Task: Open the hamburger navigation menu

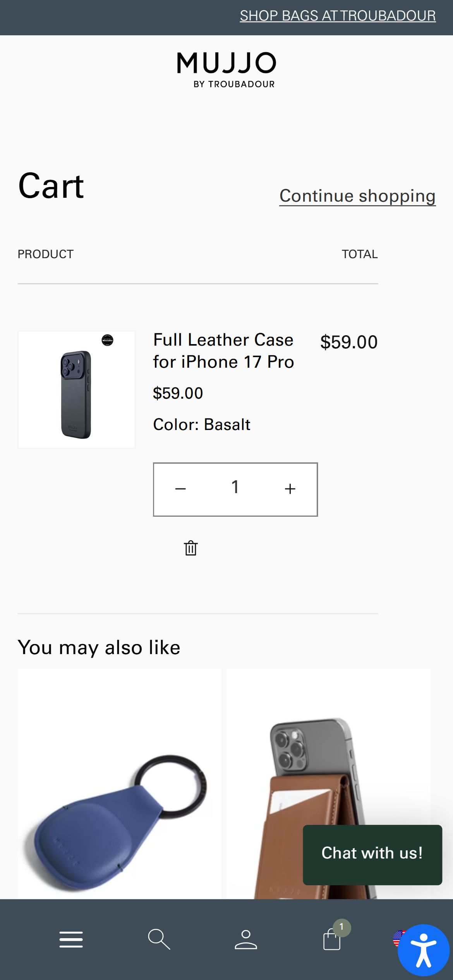Action: tap(71, 939)
